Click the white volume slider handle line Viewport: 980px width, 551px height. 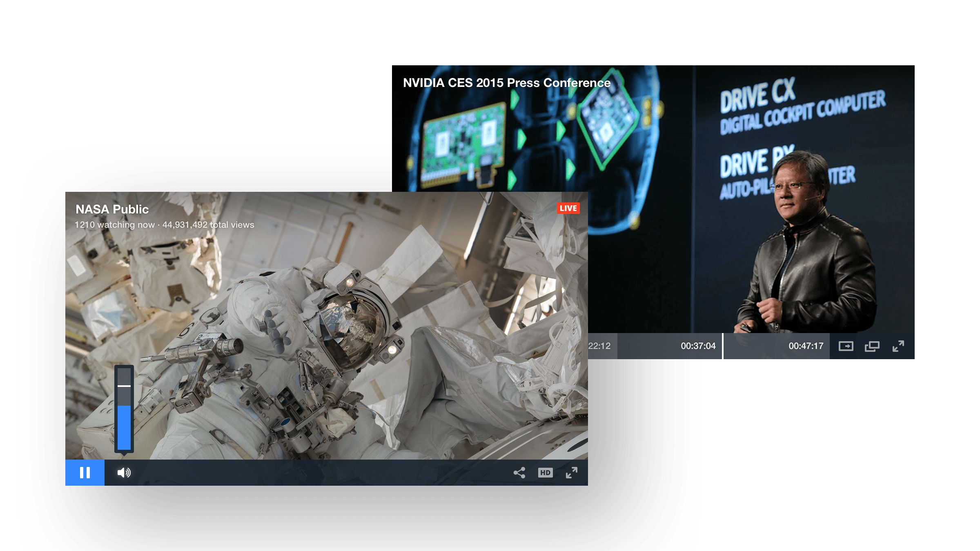(124, 386)
